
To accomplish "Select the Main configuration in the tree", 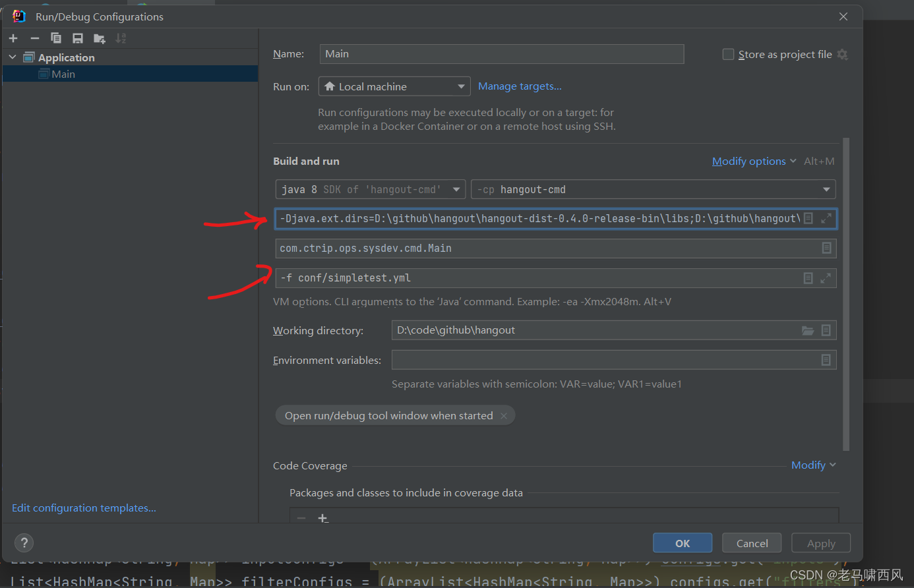I will click(131, 74).
